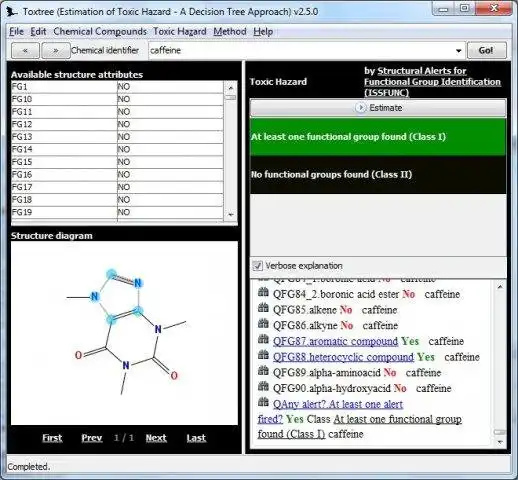Go to previous compound with « button
Viewport: 518px width, 480px height.
tap(25, 51)
